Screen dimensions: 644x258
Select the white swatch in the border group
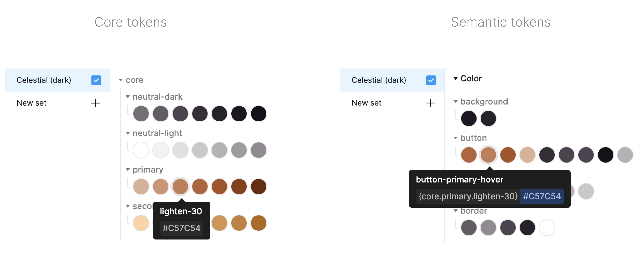click(x=547, y=227)
